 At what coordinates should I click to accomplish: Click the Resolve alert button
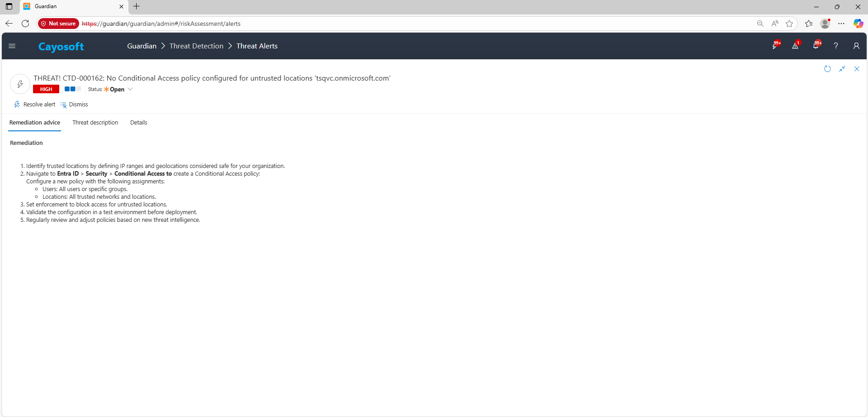click(35, 105)
